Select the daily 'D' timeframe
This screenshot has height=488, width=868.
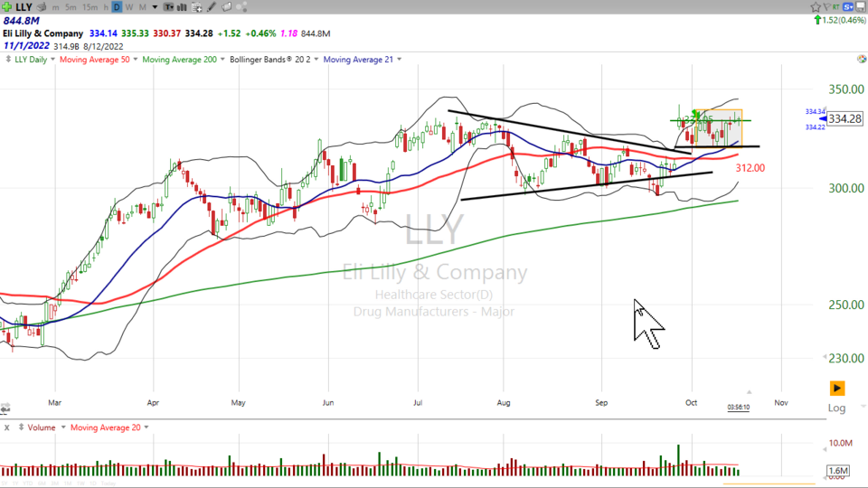click(x=118, y=7)
